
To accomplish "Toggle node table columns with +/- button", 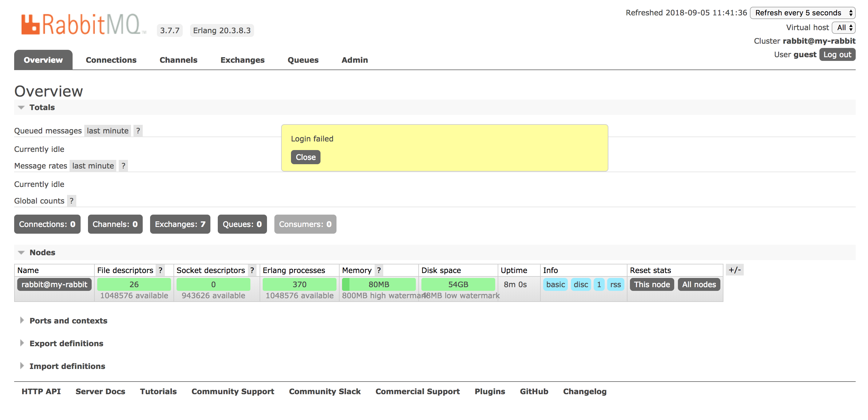I will 734,270.
